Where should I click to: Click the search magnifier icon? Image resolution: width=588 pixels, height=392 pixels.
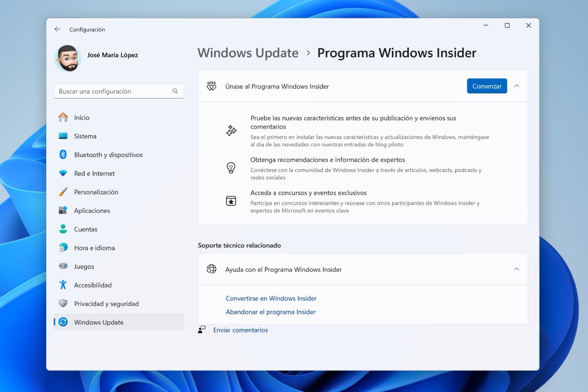(175, 91)
